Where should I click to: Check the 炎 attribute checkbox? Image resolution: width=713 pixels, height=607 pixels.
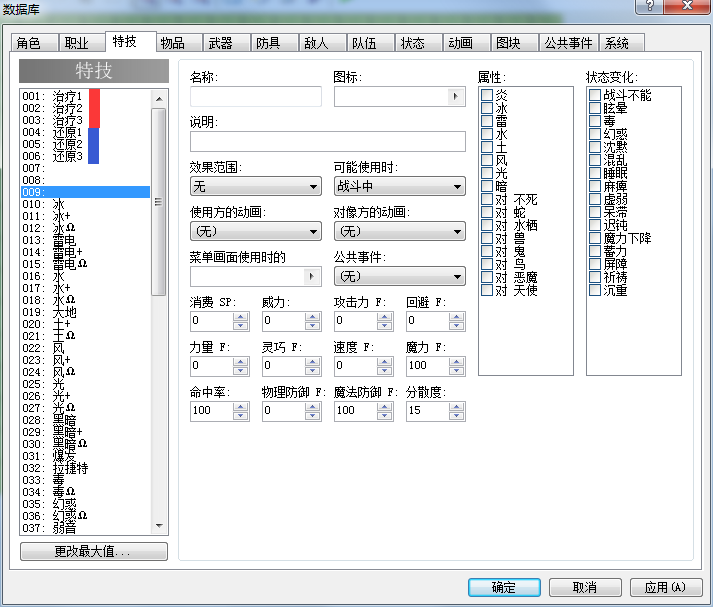coord(487,95)
